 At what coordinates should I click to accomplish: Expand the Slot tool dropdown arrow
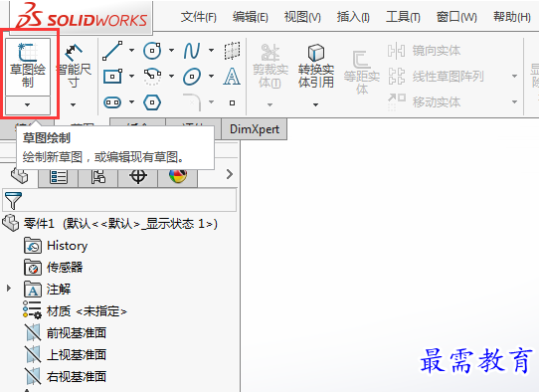click(x=132, y=101)
